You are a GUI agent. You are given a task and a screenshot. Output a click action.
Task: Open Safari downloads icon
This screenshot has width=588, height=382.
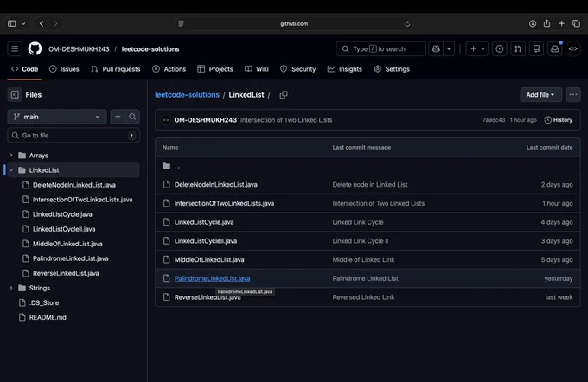533,23
